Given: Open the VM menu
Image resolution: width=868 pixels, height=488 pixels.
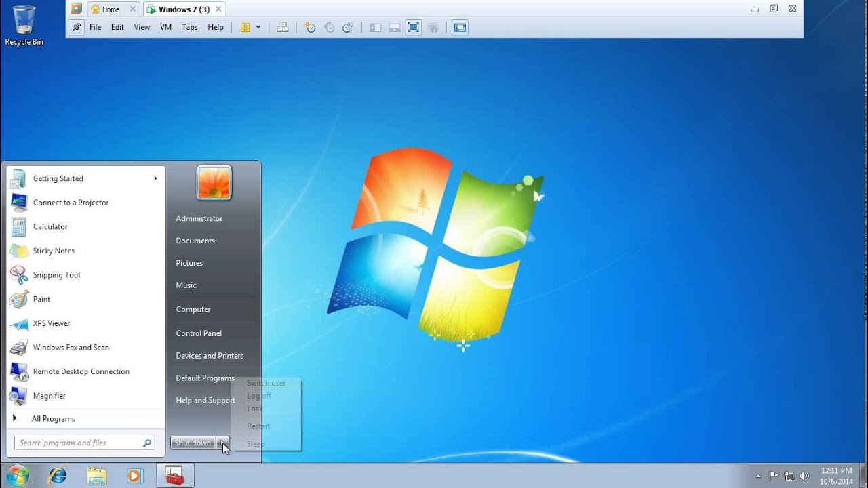Looking at the screenshot, I should (165, 27).
